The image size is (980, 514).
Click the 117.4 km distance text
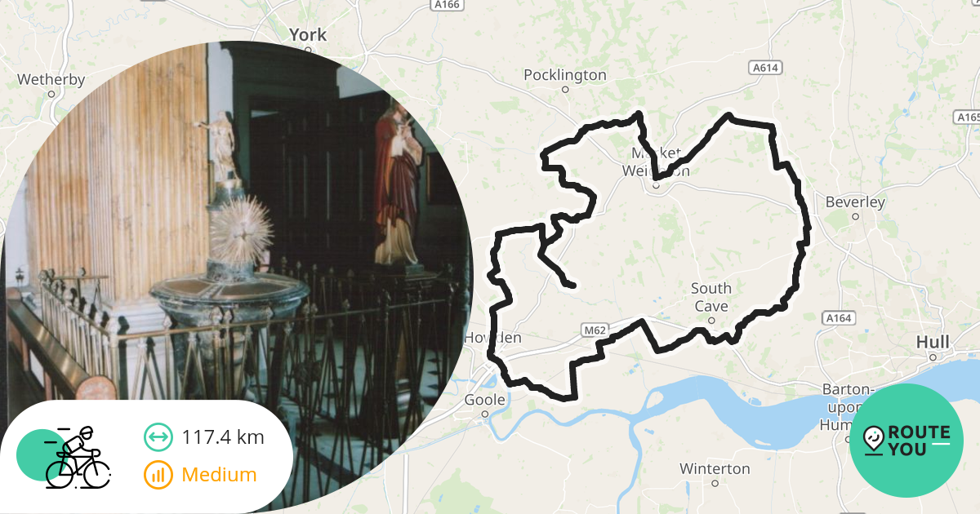223,437
